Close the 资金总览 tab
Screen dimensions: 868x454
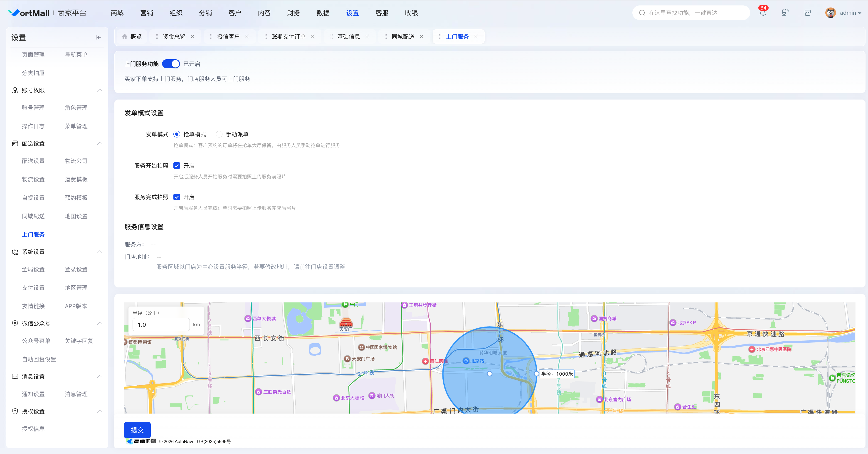[192, 36]
